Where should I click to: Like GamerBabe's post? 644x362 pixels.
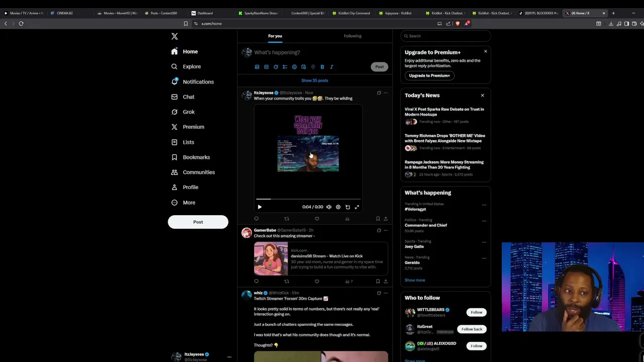[317, 282]
